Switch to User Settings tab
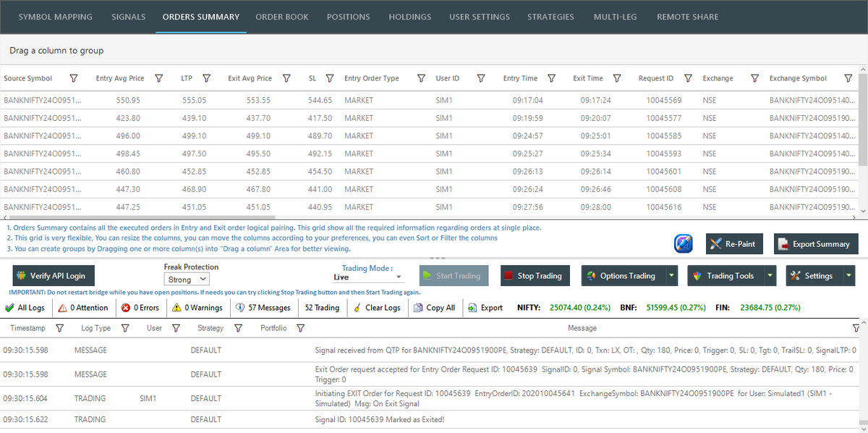Screen dimensions: 868x433 coord(479,17)
